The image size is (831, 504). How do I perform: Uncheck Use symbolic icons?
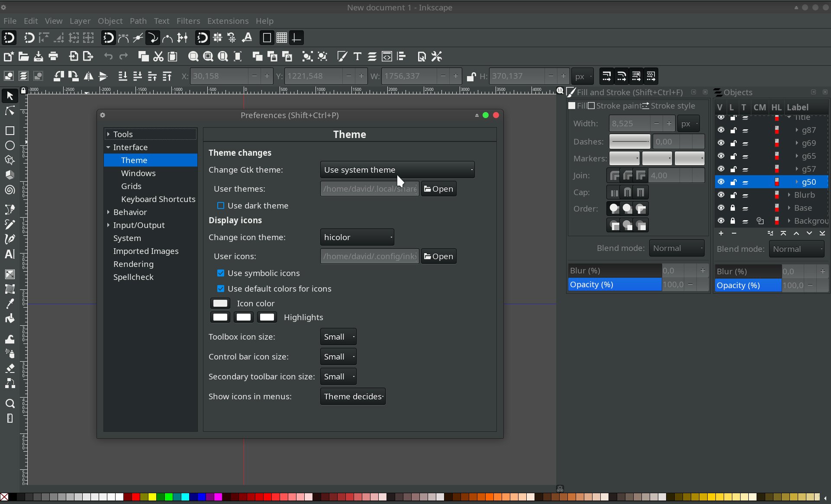[x=221, y=273]
